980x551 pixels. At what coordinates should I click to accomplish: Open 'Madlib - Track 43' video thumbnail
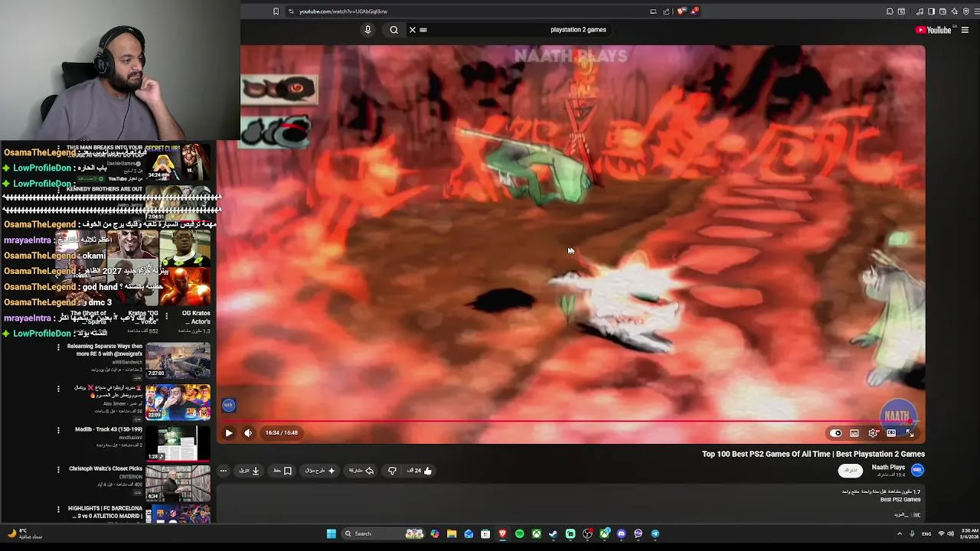tap(178, 443)
